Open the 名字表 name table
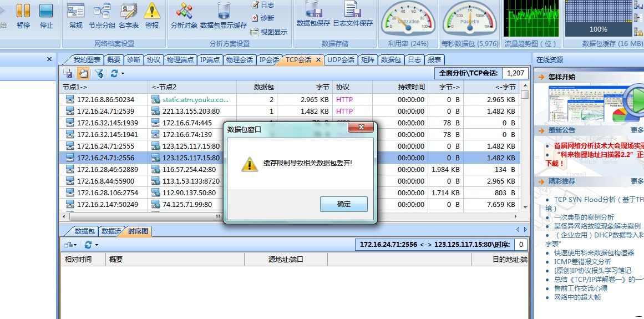 click(x=129, y=16)
